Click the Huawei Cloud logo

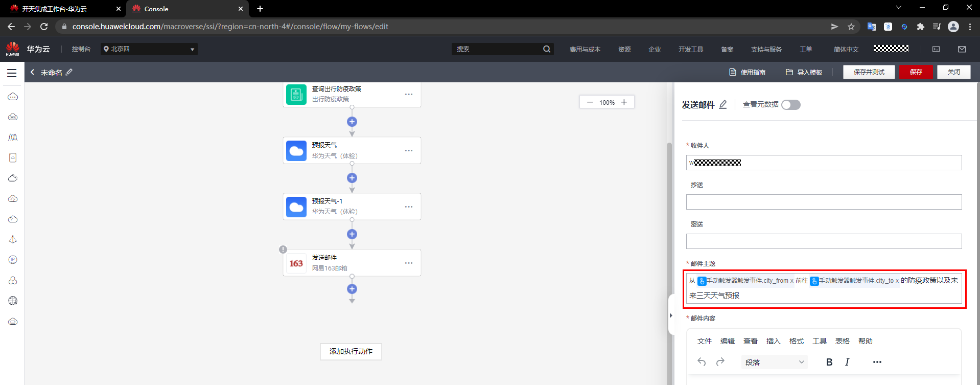[x=13, y=49]
